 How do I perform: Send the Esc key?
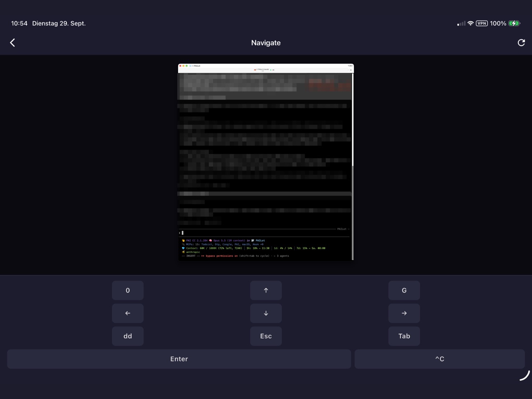coord(266,336)
